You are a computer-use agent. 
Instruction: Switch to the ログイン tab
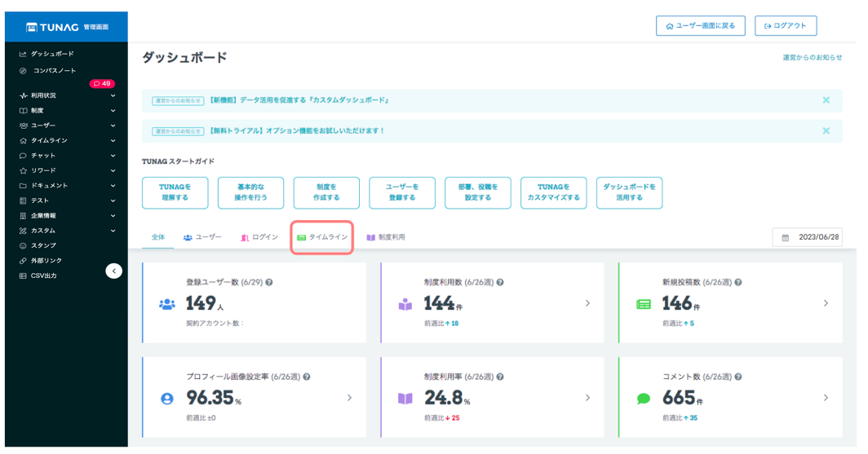(259, 237)
